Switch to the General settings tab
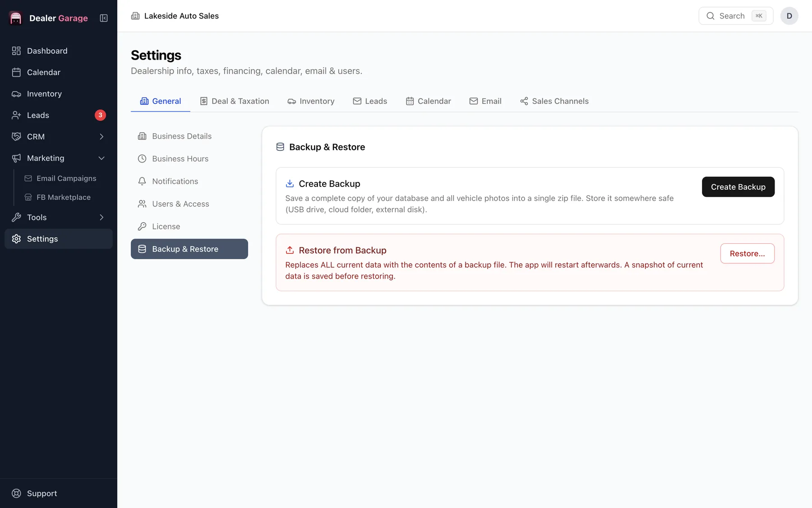Image resolution: width=812 pixels, height=508 pixels. coord(161,101)
